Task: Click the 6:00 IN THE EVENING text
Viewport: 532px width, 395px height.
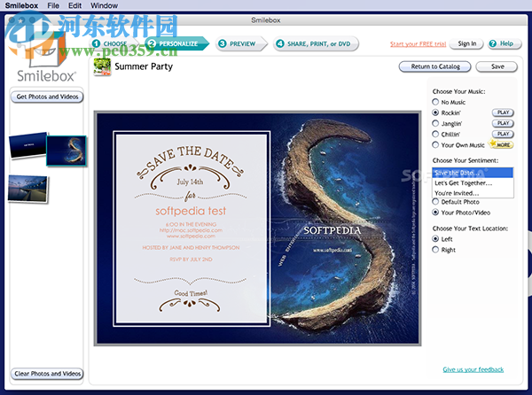Action: tap(191, 224)
